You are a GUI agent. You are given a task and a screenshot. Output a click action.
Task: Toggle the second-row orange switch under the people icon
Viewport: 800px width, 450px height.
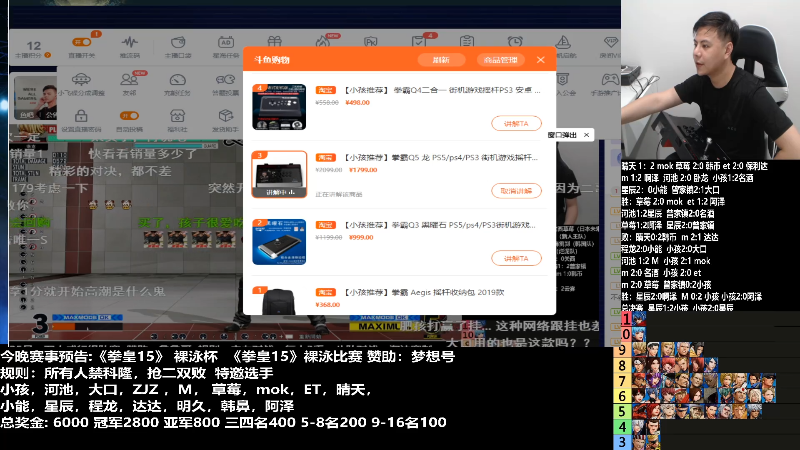point(129,116)
